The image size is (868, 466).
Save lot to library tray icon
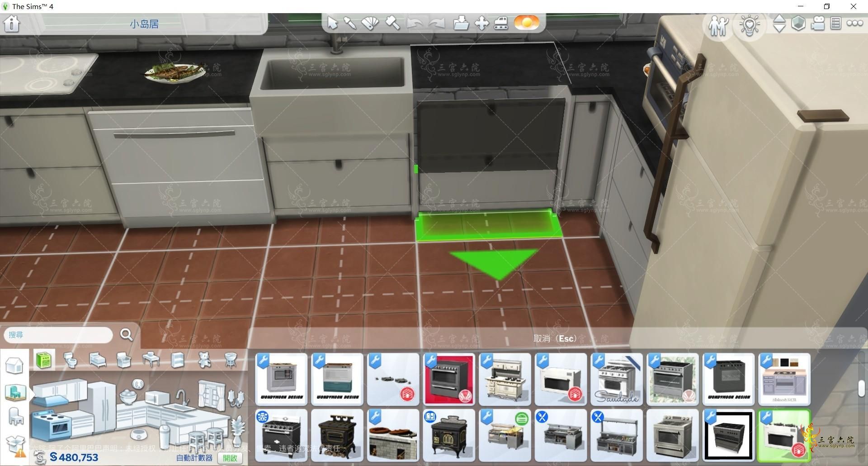tap(461, 23)
